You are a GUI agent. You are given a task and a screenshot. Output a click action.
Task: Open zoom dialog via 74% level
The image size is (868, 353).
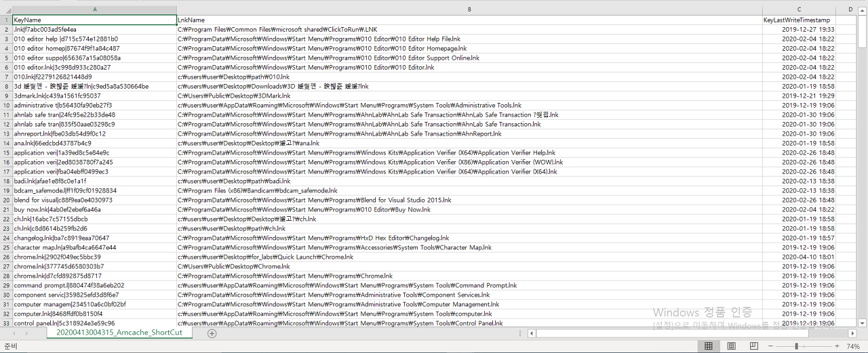(x=854, y=346)
